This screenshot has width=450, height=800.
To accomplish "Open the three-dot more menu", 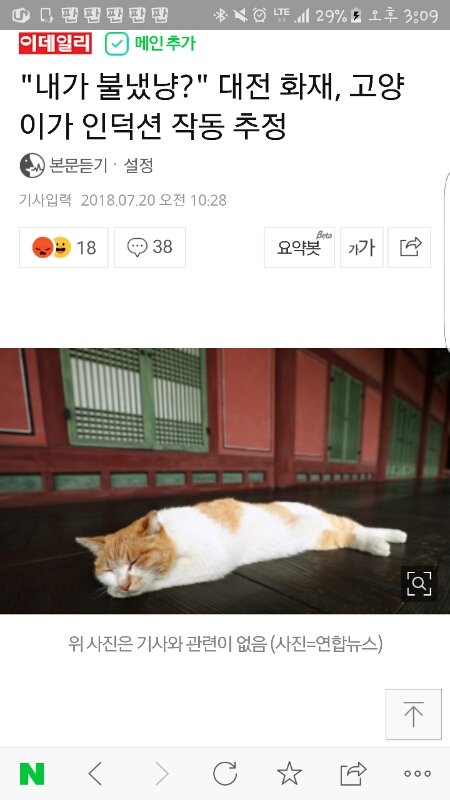I will click(417, 774).
